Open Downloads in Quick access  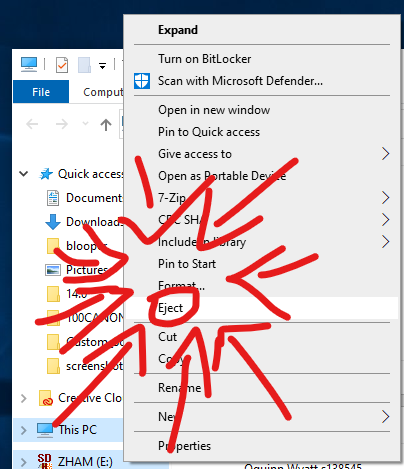click(94, 222)
